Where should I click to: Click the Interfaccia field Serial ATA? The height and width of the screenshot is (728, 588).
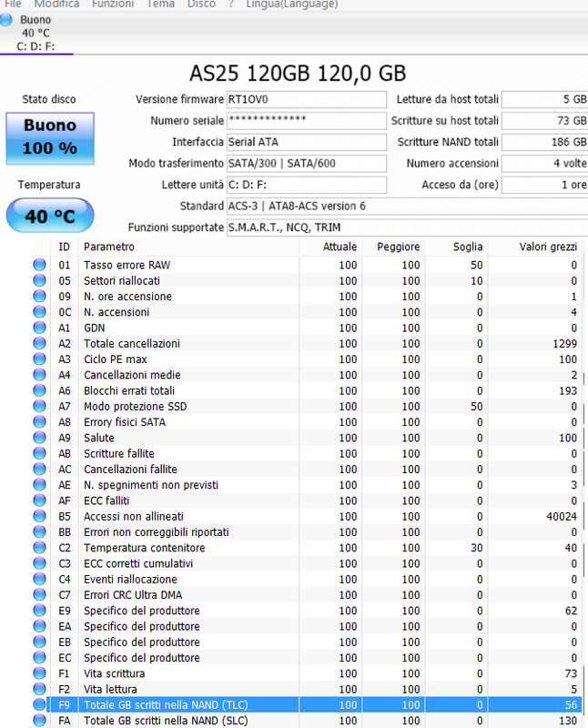307,142
